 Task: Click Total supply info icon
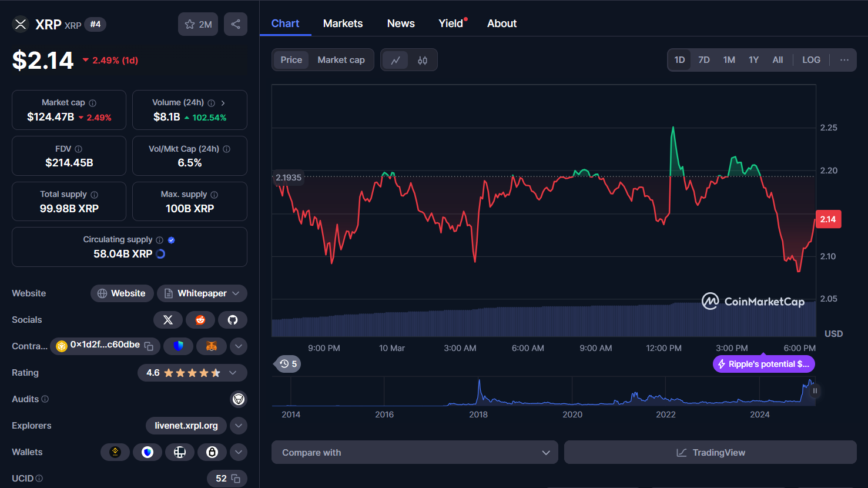click(94, 195)
